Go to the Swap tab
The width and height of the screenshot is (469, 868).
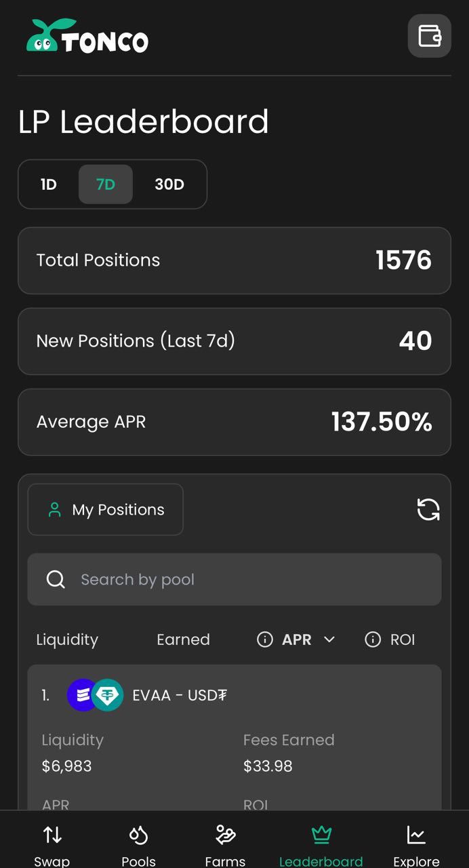(52, 844)
